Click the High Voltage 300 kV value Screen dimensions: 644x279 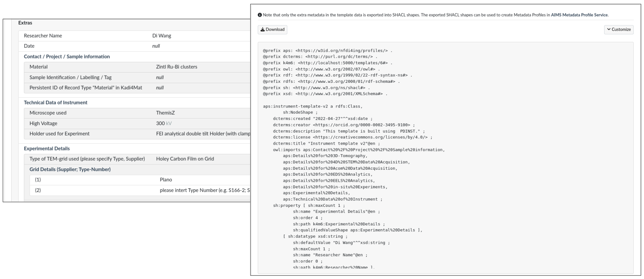point(164,123)
